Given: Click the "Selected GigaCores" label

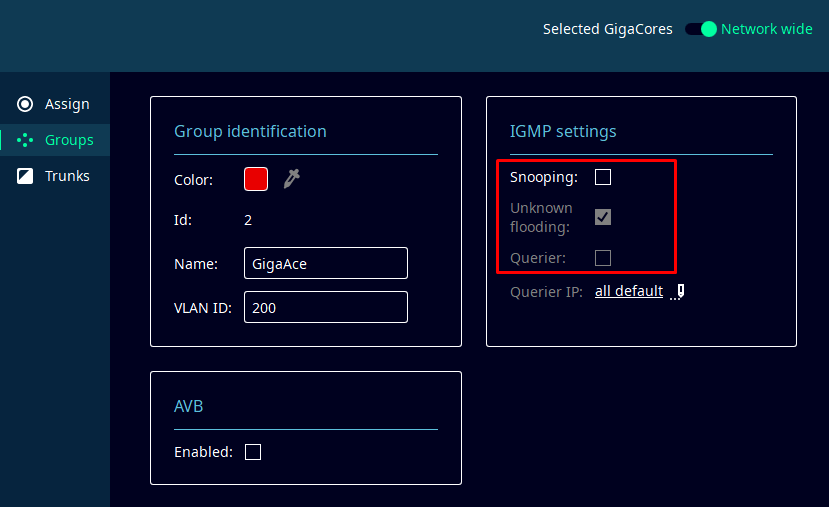Looking at the screenshot, I should tap(607, 29).
